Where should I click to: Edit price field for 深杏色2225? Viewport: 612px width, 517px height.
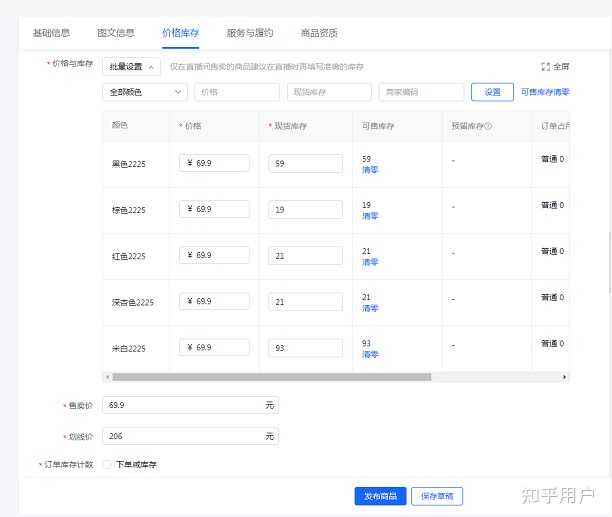pos(214,301)
